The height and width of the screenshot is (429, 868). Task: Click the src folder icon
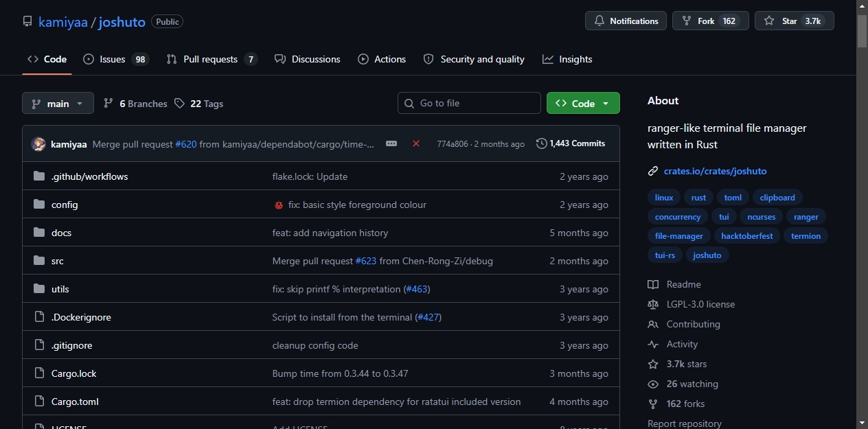click(39, 261)
